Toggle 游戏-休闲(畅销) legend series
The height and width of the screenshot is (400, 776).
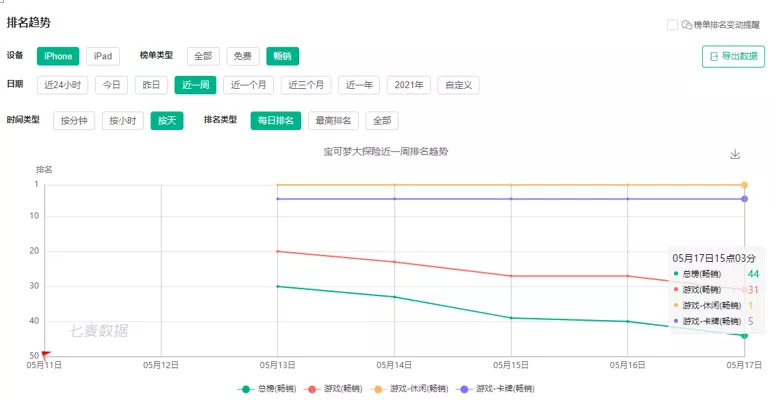[x=410, y=388]
